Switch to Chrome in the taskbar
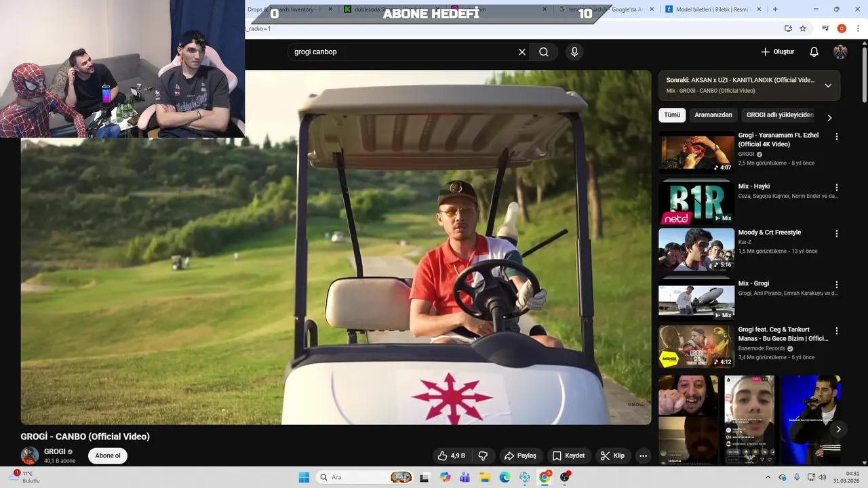 [x=545, y=477]
